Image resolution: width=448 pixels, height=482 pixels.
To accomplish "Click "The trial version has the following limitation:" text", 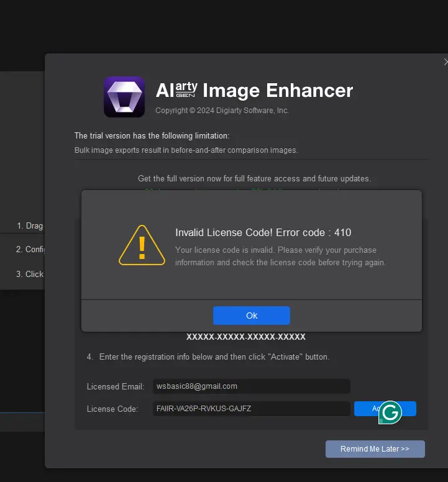I will [152, 135].
